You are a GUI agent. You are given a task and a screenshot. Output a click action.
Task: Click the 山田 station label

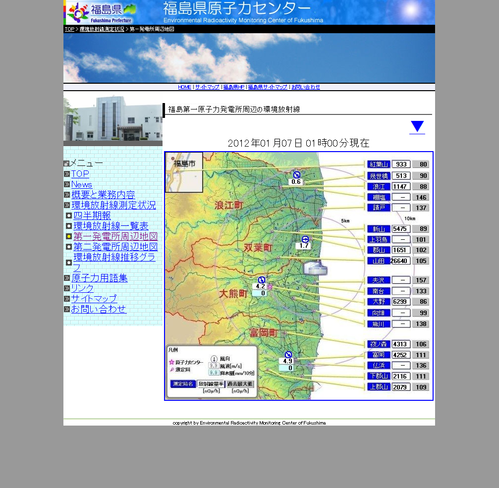point(378,261)
